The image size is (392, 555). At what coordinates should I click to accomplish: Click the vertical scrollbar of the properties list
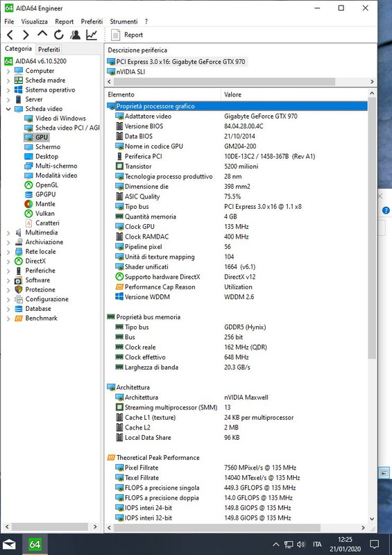pos(372,306)
